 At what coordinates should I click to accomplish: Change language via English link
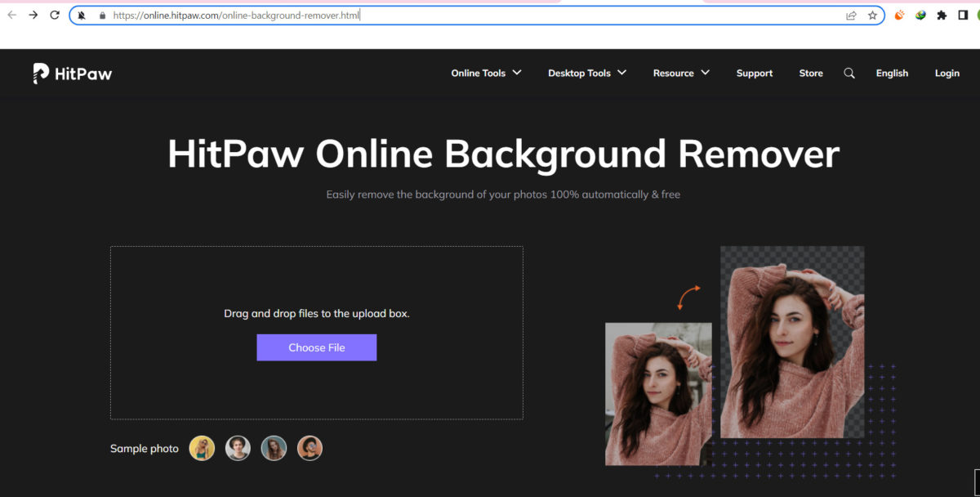point(892,74)
